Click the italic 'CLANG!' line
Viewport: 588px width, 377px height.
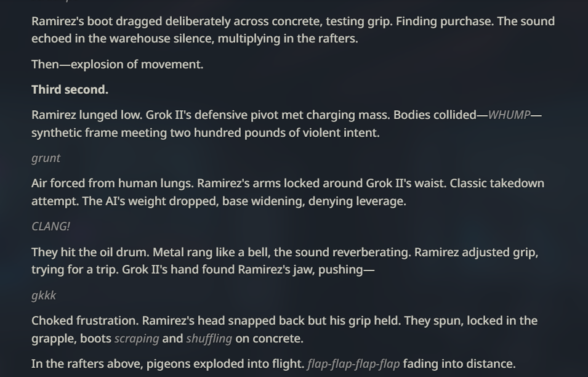point(50,227)
